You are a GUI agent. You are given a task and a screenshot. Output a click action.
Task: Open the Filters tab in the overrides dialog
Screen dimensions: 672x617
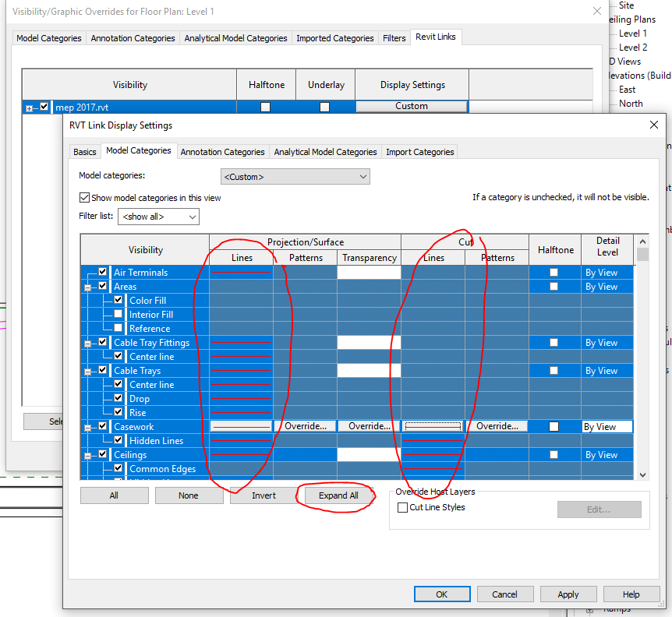pyautogui.click(x=394, y=37)
